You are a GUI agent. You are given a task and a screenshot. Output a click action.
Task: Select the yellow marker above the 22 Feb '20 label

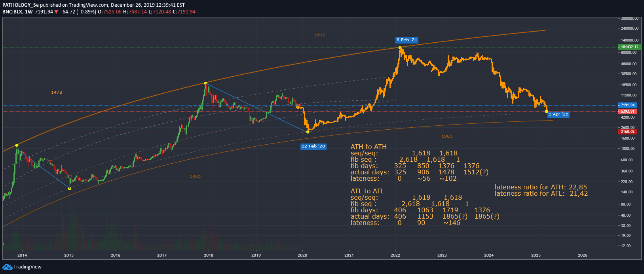308,132
